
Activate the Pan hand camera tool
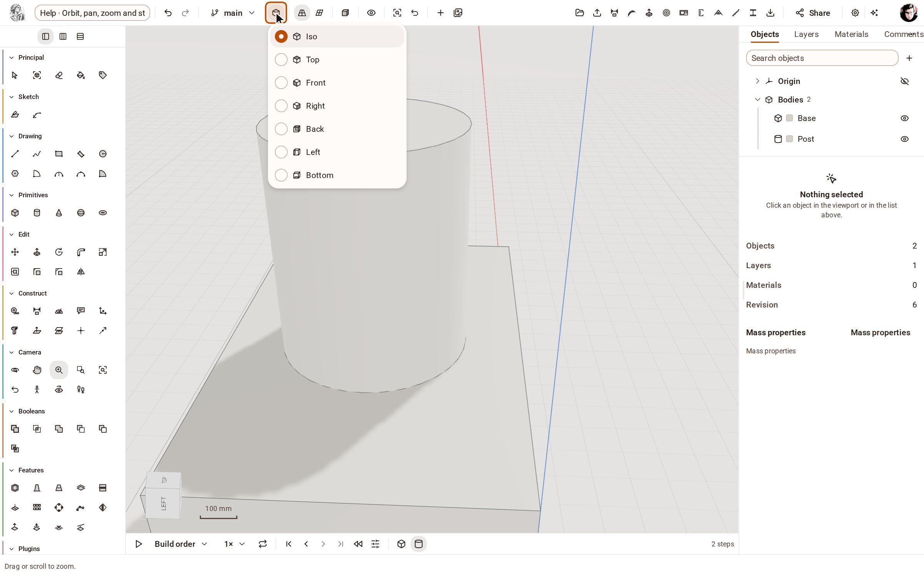37,370
